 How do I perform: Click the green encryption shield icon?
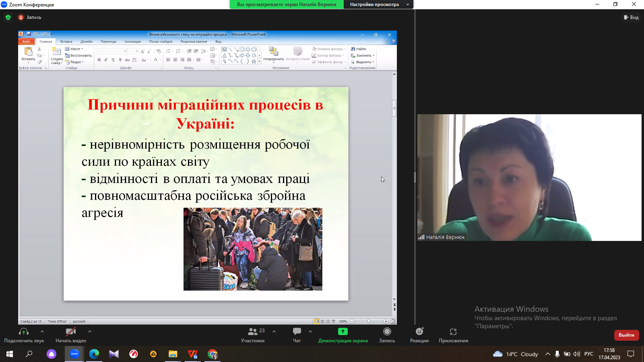(x=8, y=17)
